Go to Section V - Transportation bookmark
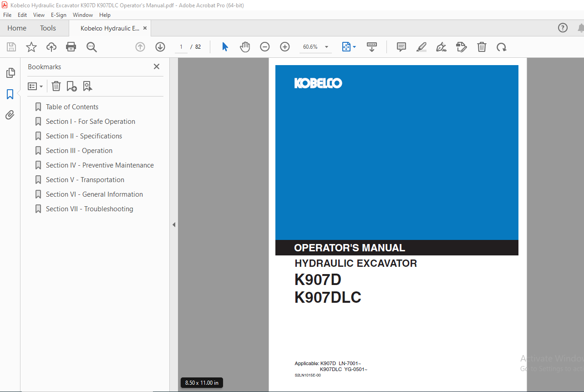Screen dimensions: 584x392 pos(85,180)
